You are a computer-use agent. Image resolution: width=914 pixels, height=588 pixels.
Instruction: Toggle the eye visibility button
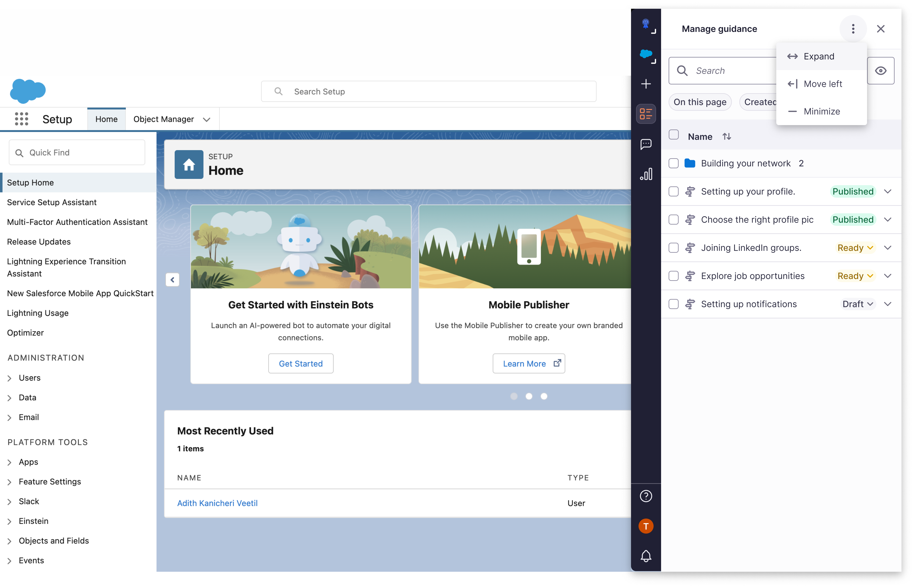(x=881, y=71)
